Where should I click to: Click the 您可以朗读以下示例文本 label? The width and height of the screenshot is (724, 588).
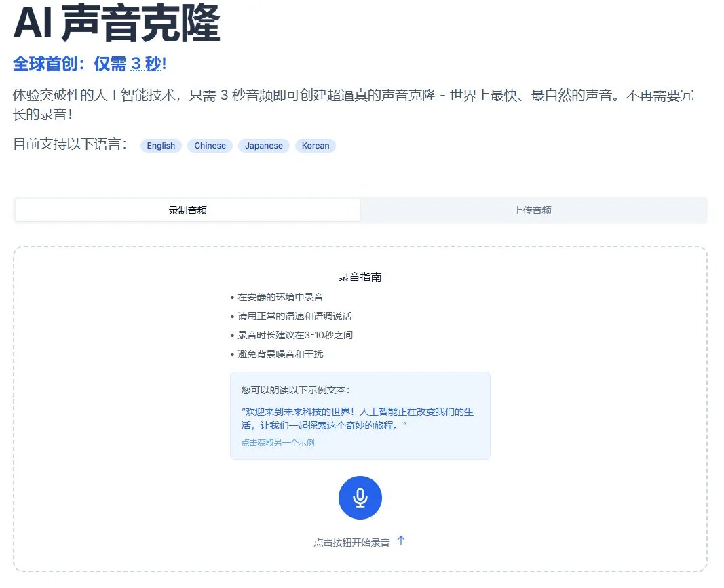(x=296, y=390)
